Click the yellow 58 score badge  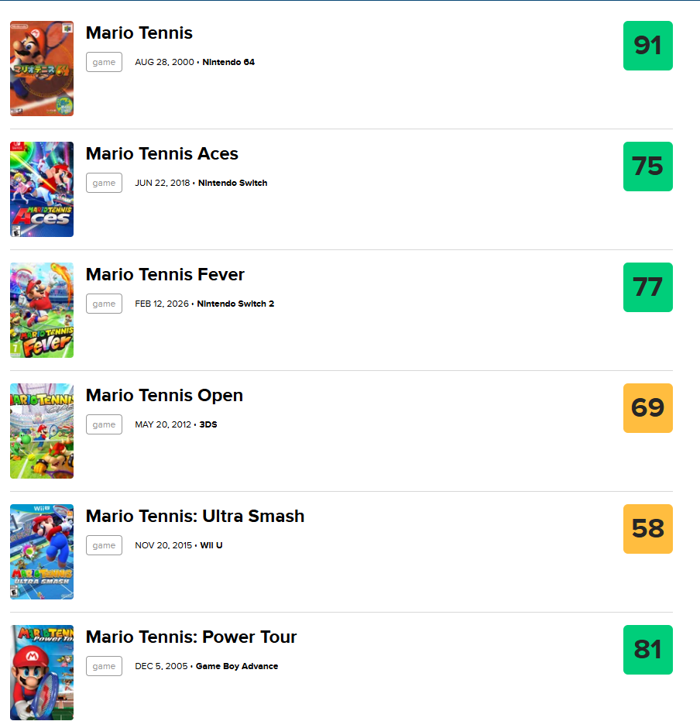647,529
